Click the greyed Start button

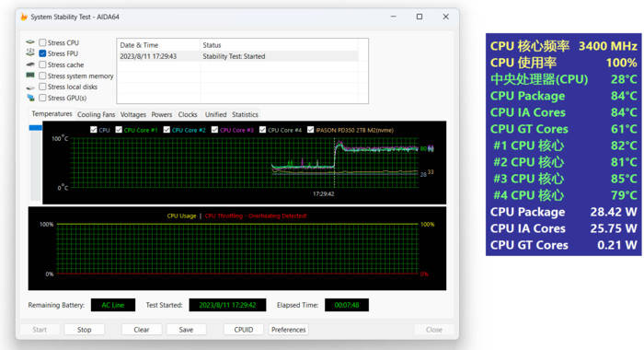pos(40,330)
